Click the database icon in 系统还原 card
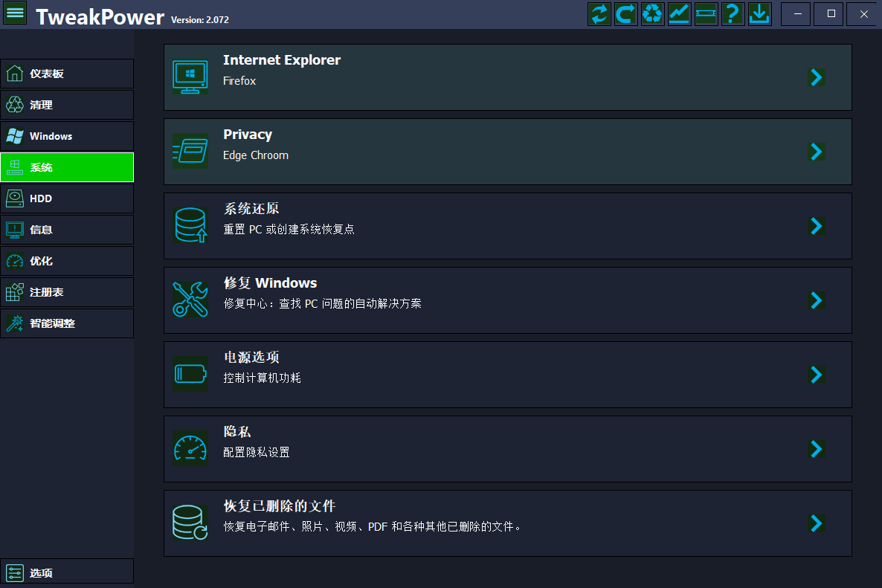Screen dimensions: 882x588 click(190, 225)
